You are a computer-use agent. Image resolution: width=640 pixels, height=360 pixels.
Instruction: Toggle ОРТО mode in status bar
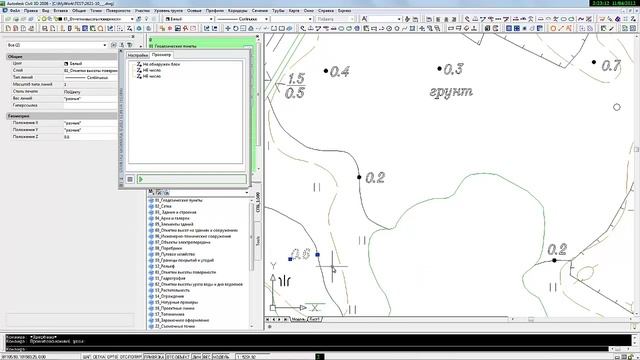pyautogui.click(x=112, y=357)
